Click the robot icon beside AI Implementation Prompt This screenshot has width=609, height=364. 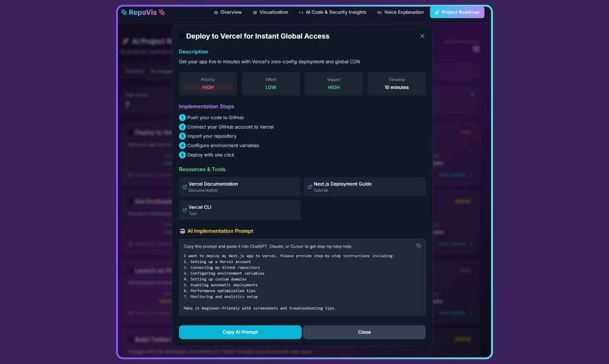(182, 231)
